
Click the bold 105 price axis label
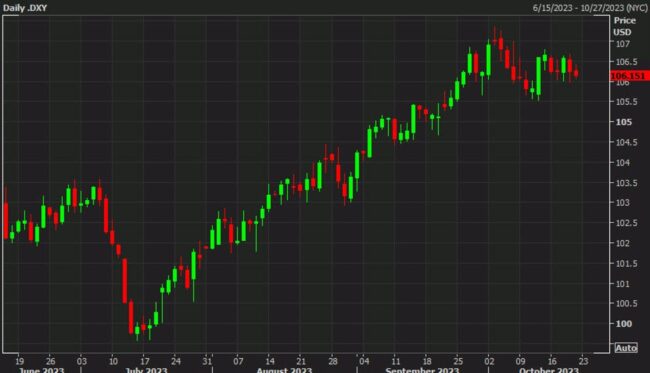click(623, 122)
